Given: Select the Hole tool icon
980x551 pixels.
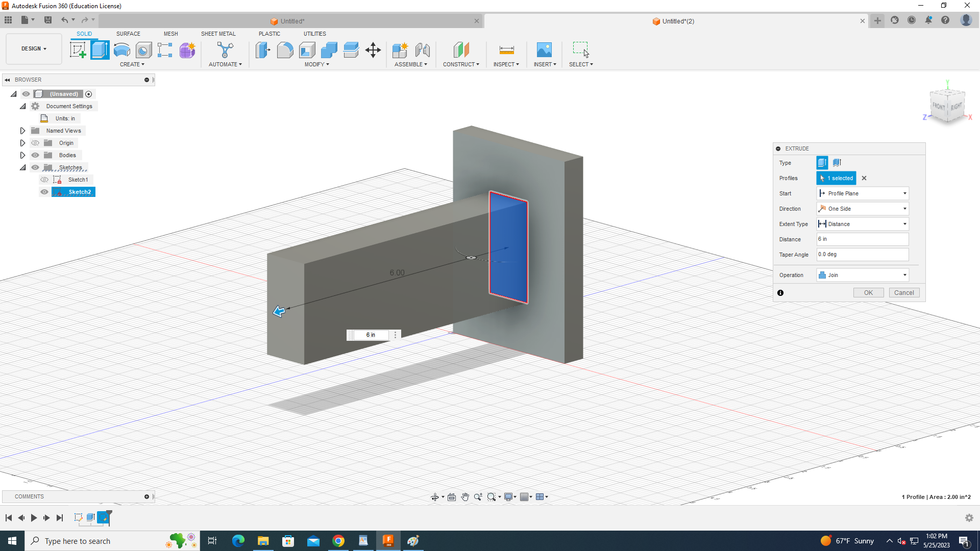Looking at the screenshot, I should (x=144, y=50).
